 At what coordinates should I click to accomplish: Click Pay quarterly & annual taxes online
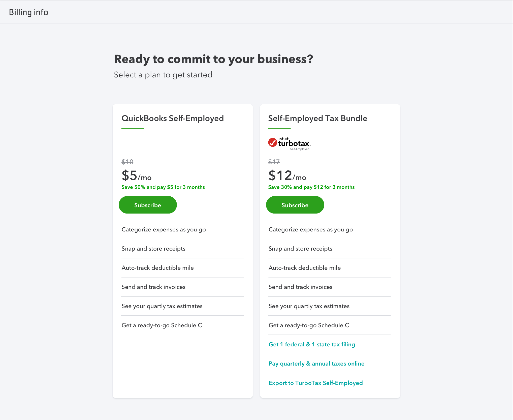[x=316, y=364]
